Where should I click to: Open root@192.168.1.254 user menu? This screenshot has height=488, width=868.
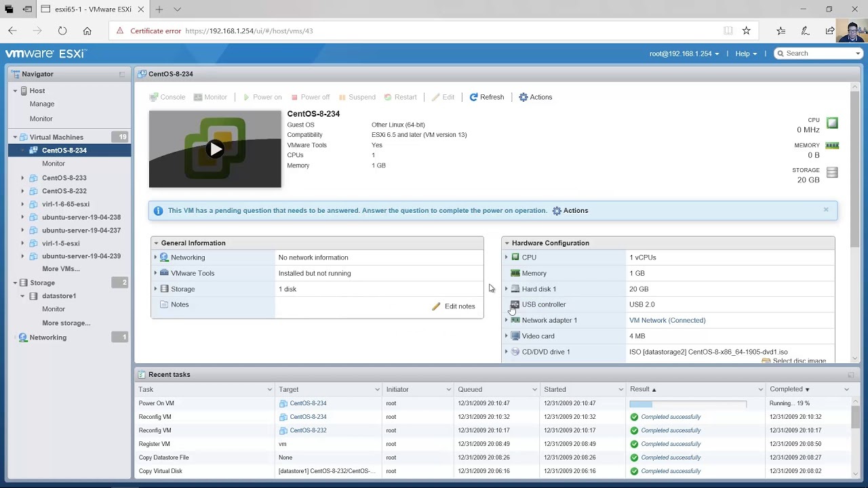684,54
